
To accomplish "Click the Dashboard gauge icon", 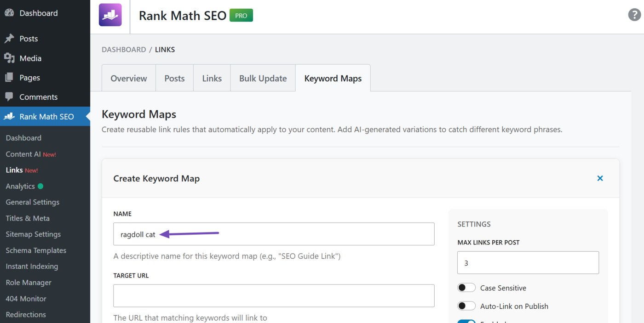I will coord(9,13).
